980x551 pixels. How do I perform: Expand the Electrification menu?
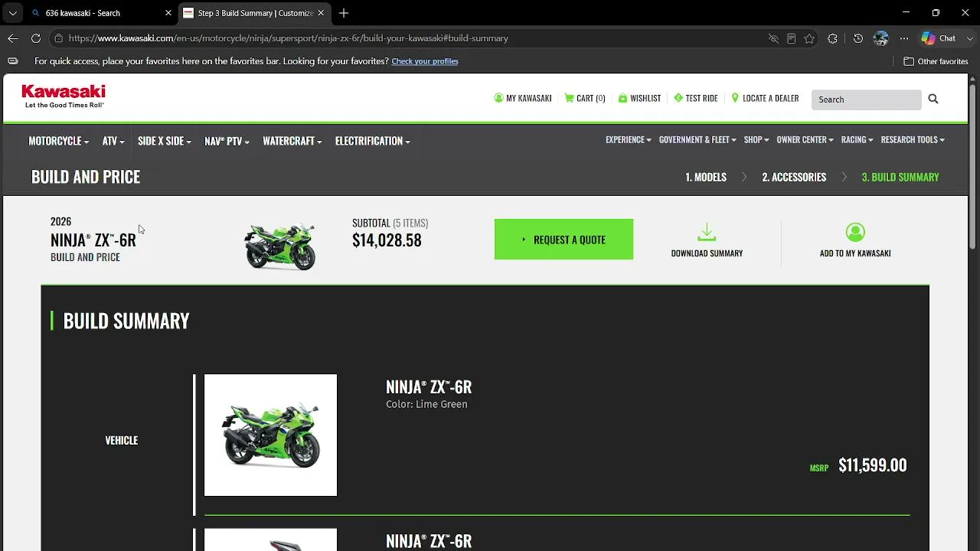pyautogui.click(x=372, y=141)
